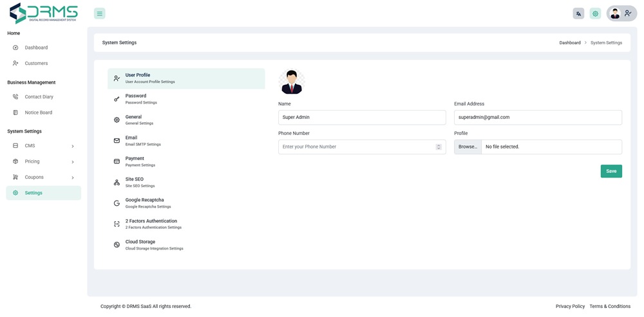Image resolution: width=644 pixels, height=317 pixels.
Task: Click Browse to choose profile file
Action: [468, 147]
